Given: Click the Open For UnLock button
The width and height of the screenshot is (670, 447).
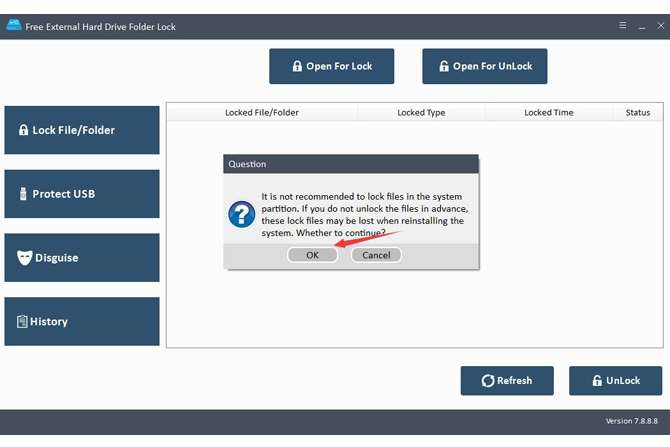Looking at the screenshot, I should coord(485,66).
